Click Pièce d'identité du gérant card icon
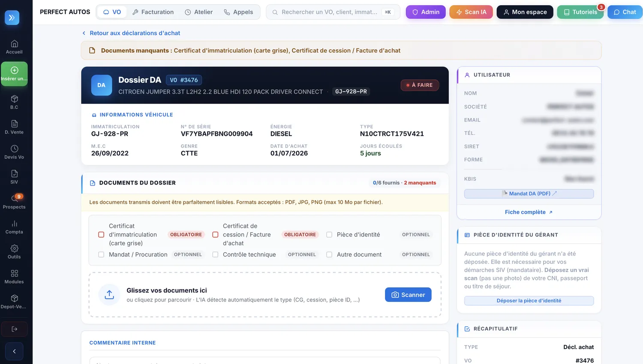The height and width of the screenshot is (364, 643). pos(467,235)
